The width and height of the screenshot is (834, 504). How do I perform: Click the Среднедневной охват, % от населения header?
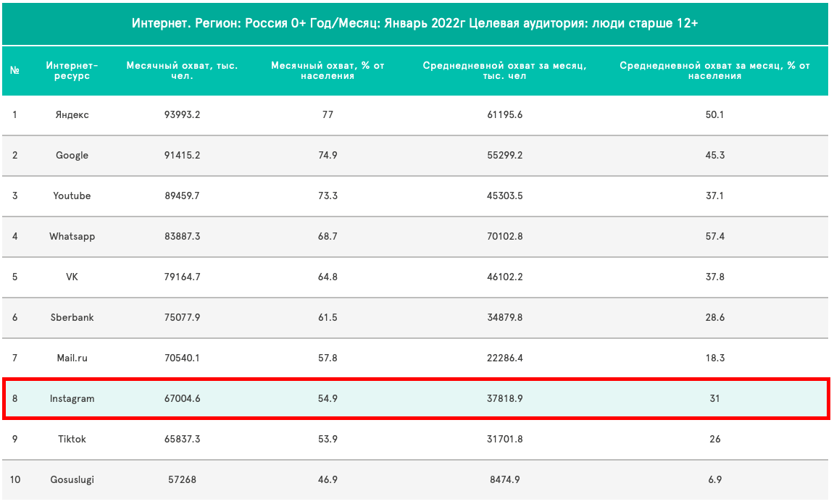click(714, 71)
